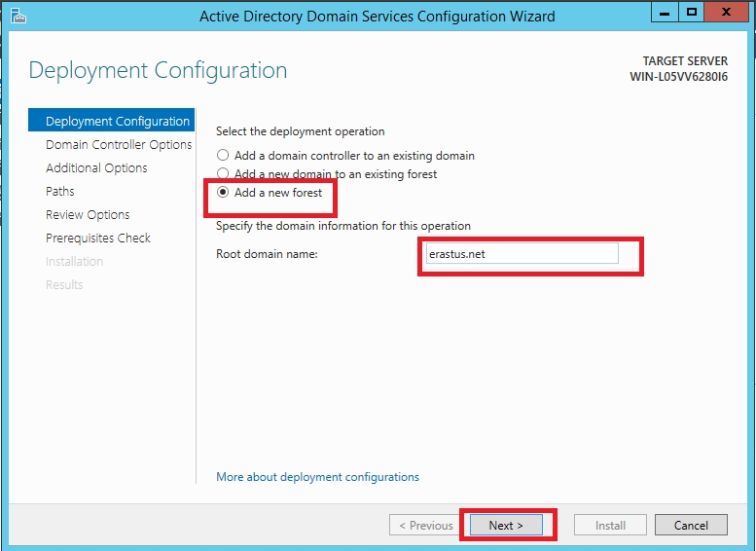Click the Root domain name text field
756x551 pixels.
coord(522,254)
